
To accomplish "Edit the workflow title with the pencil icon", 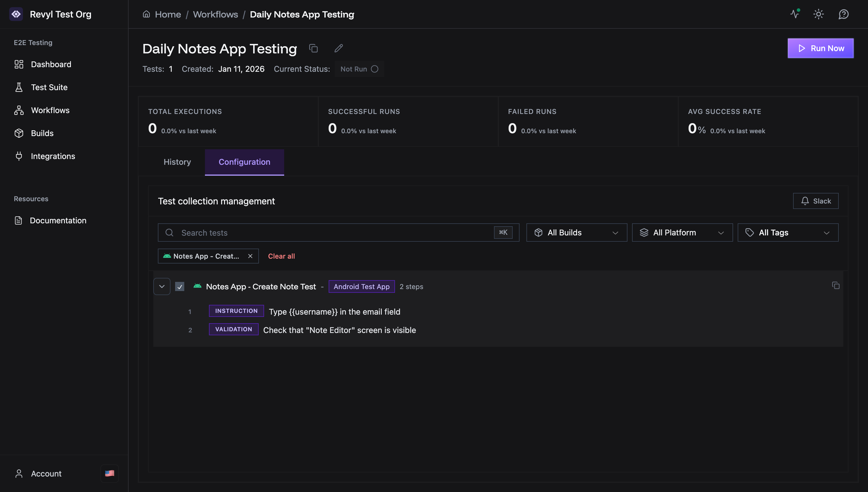I will [338, 48].
